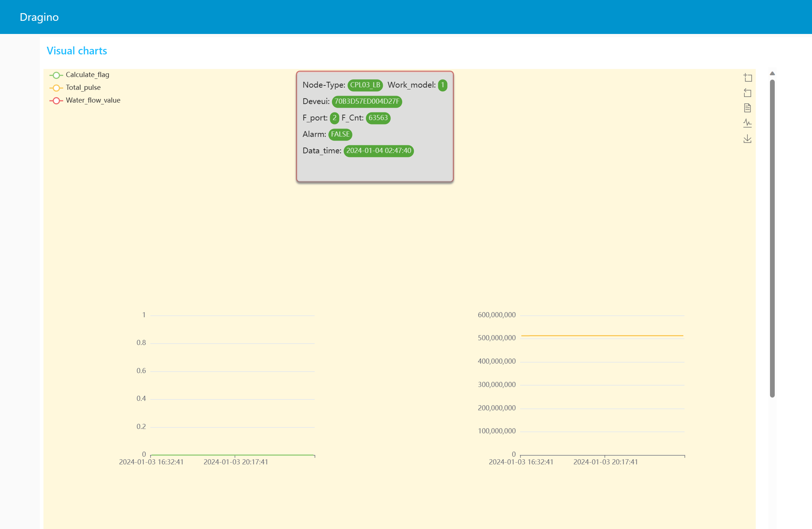
Task: Click the Deveui value 70B3D57ED004D27F
Action: [367, 101]
